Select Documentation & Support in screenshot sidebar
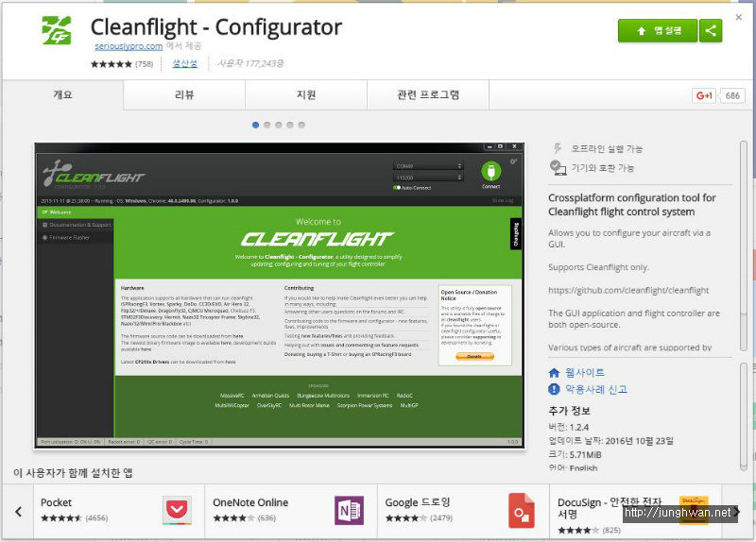The image size is (756, 542). (77, 225)
